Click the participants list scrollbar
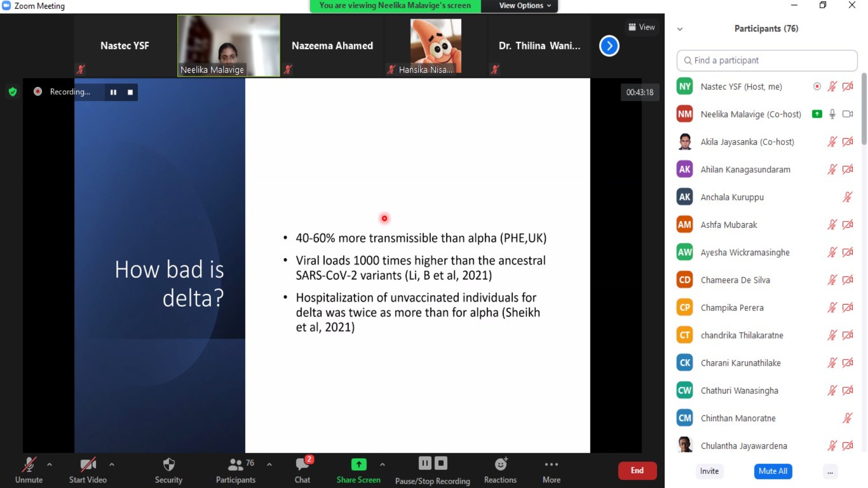Image resolution: width=868 pixels, height=488 pixels. [x=864, y=108]
